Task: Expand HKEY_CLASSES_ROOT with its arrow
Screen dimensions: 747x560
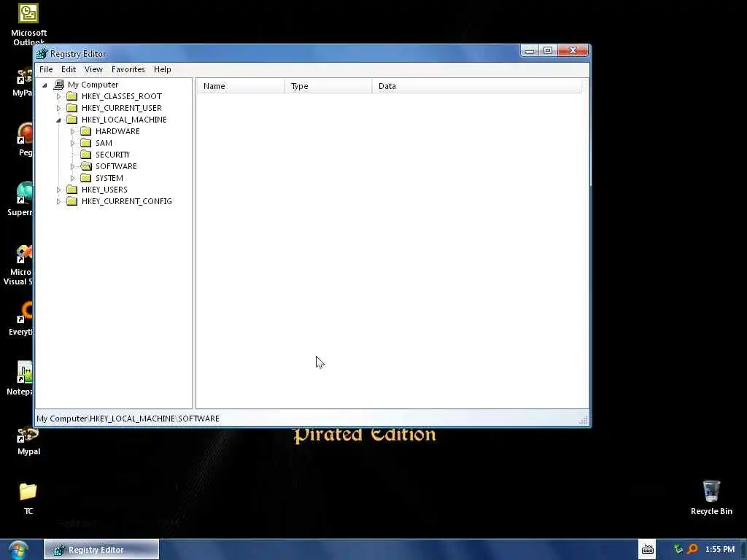Action: [58, 96]
